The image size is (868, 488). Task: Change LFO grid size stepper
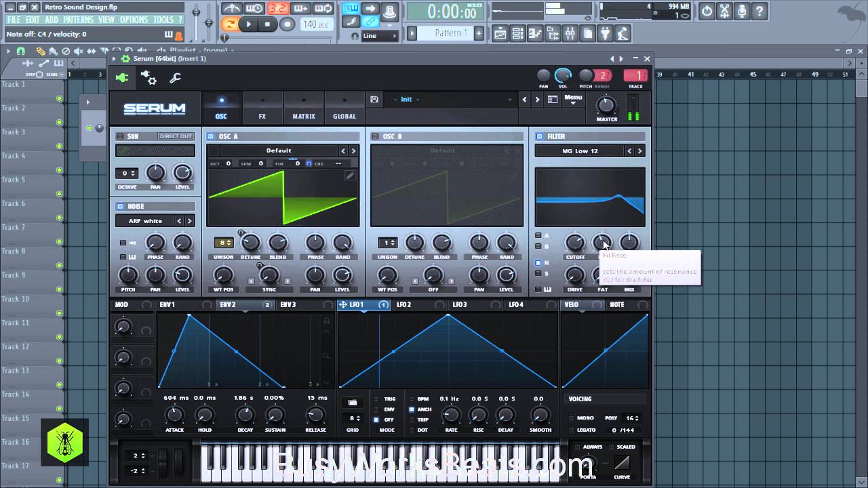[353, 418]
